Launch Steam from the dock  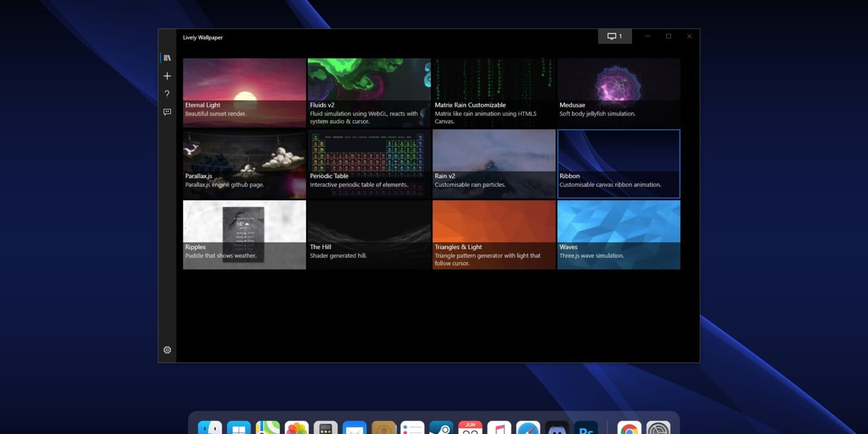[441, 429]
